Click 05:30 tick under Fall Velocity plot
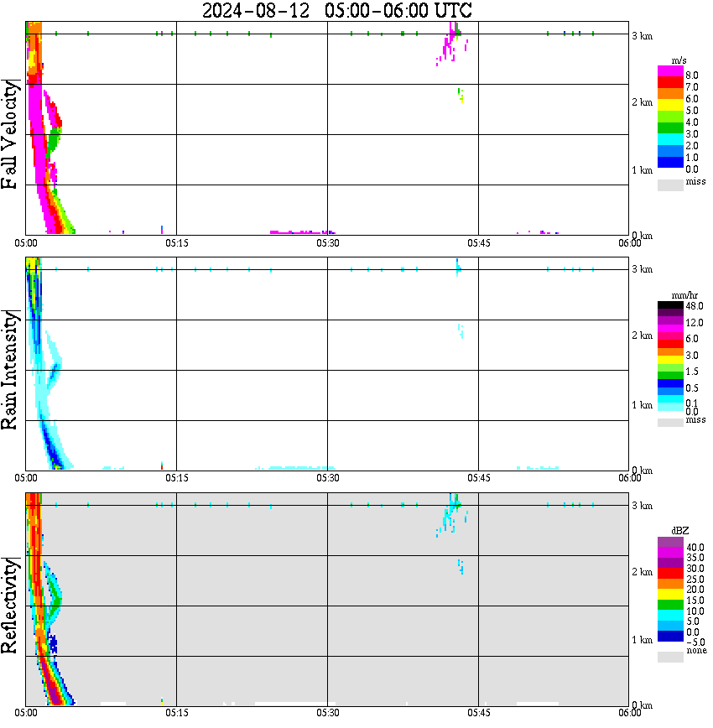This screenshot has height=728, width=713. [328, 243]
